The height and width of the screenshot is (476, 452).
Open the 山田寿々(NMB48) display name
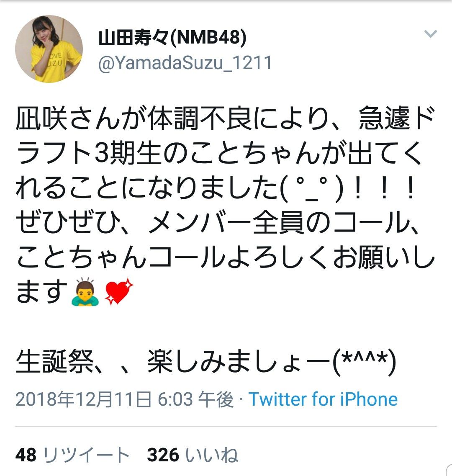[172, 38]
